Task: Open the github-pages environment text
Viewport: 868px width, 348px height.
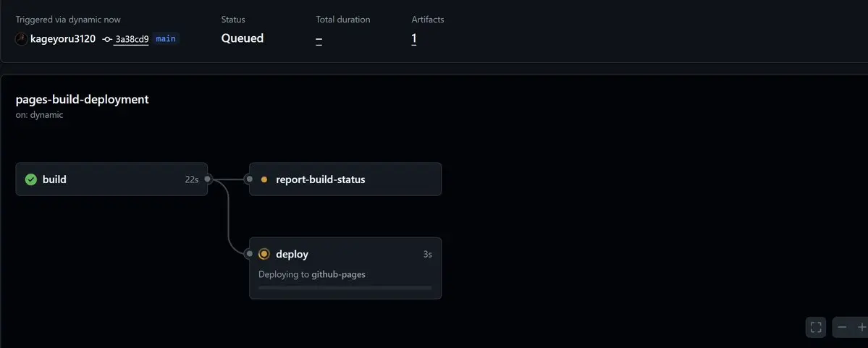Action: pos(338,274)
